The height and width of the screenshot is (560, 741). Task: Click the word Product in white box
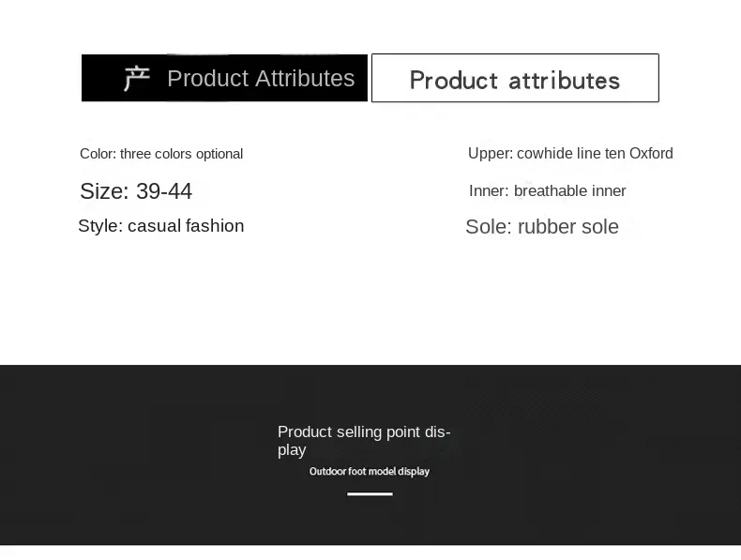454,81
